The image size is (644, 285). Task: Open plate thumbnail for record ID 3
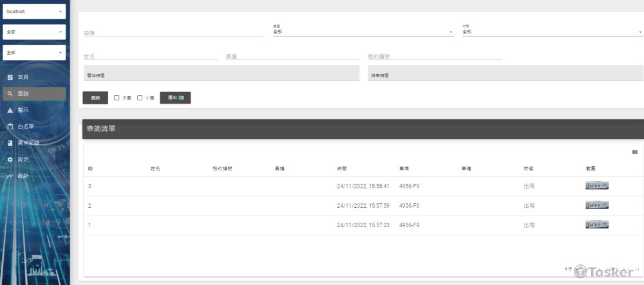click(597, 186)
